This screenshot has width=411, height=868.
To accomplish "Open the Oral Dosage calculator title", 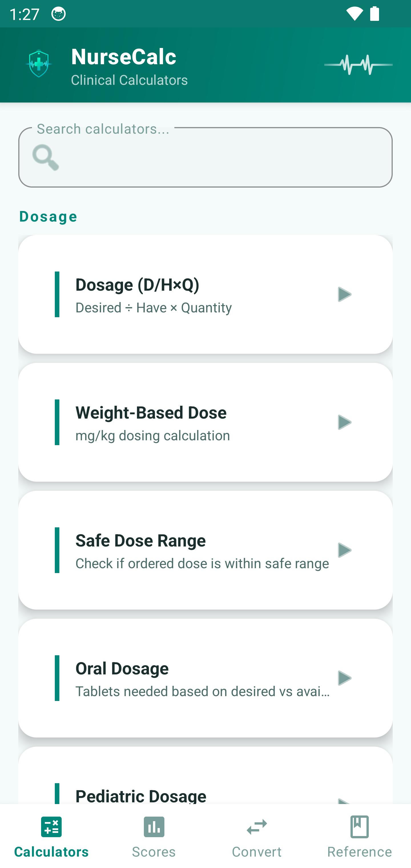I will pyautogui.click(x=122, y=668).
